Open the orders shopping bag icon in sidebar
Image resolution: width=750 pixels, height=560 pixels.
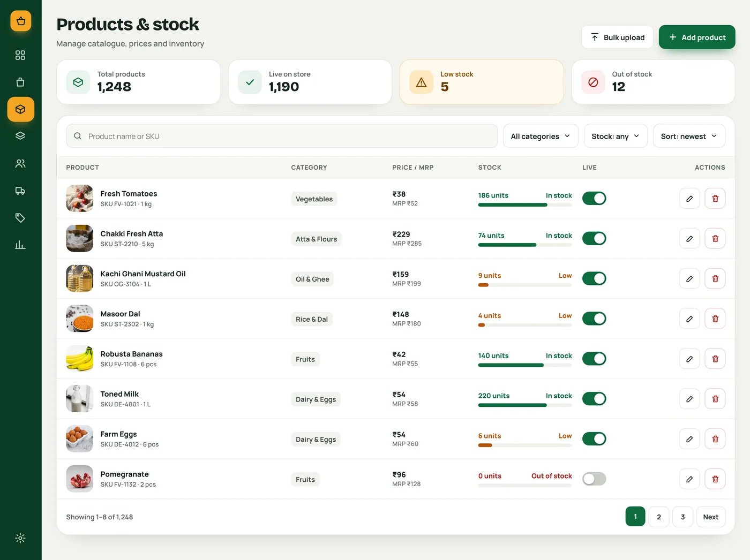20,82
